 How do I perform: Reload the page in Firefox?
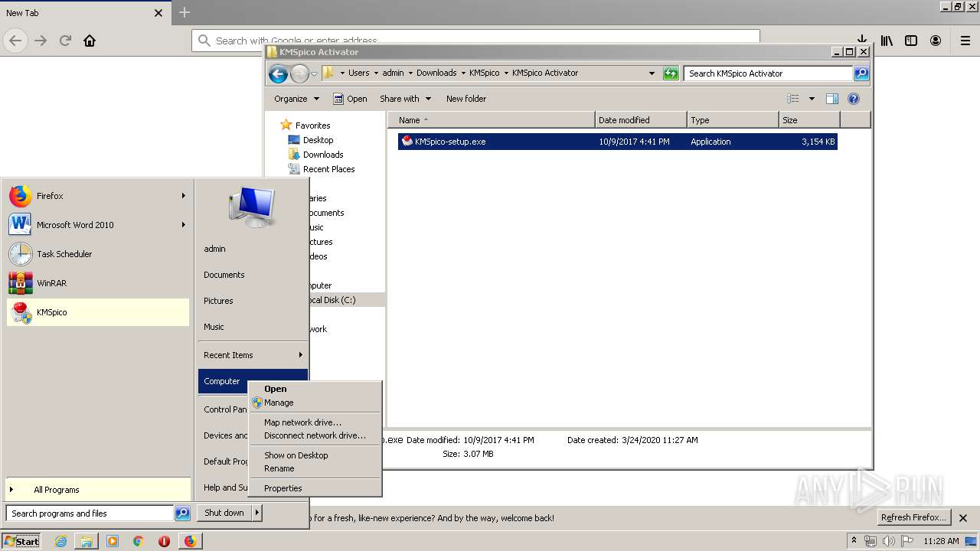65,41
